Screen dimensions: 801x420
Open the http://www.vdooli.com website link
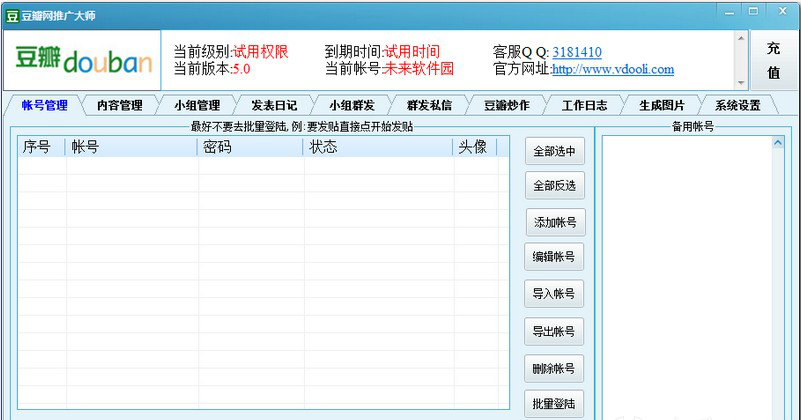(613, 69)
